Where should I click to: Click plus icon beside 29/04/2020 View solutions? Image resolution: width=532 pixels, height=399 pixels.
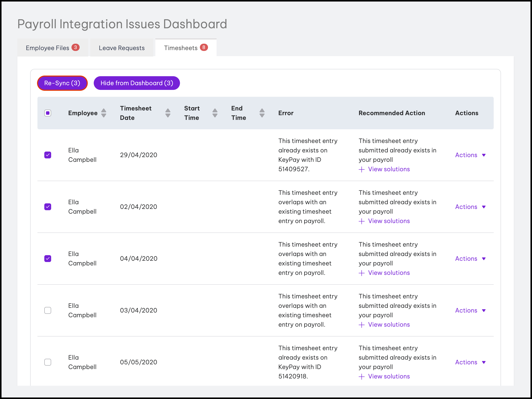[x=361, y=170]
